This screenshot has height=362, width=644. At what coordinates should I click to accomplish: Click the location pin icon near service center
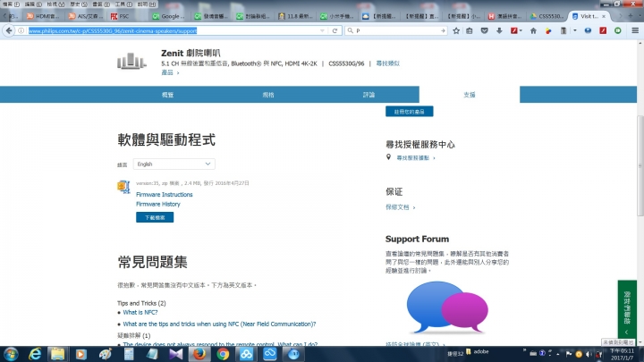click(x=388, y=157)
